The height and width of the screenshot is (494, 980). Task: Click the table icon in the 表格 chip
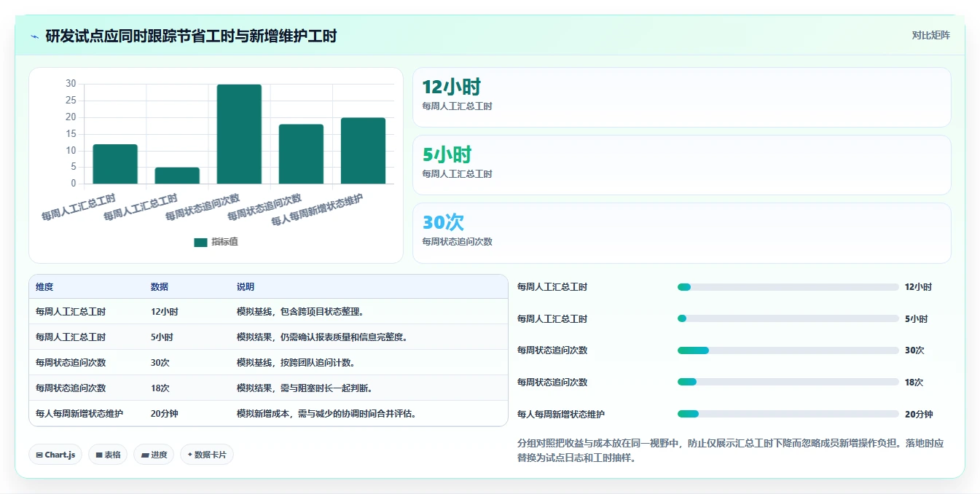tap(99, 455)
